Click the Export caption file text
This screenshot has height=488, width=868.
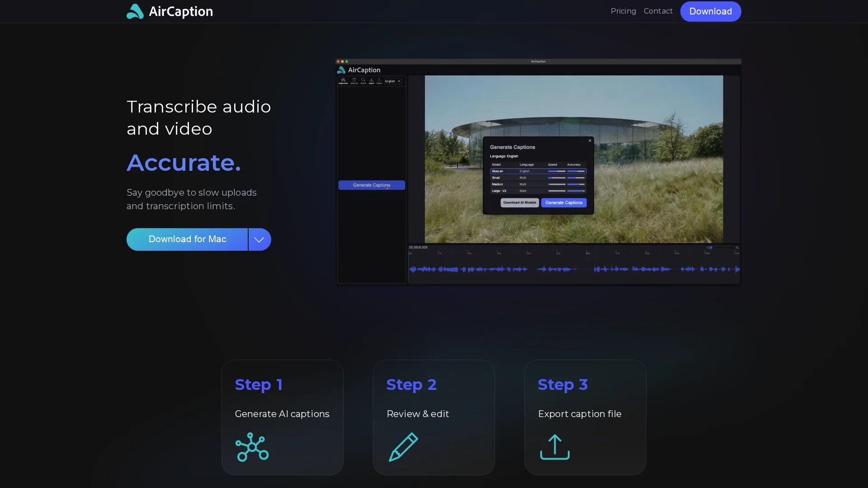580,414
